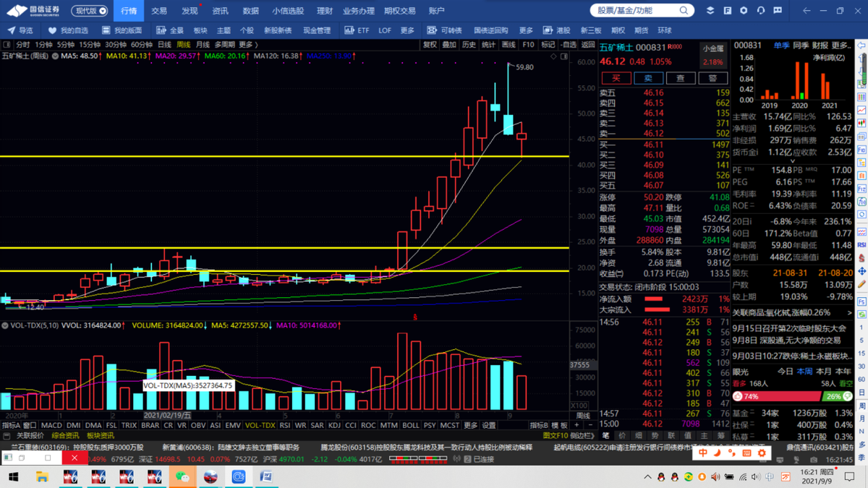This screenshot has height=488, width=868.
Task: Open 导览 navigation in the toolbar
Action: (20, 30)
